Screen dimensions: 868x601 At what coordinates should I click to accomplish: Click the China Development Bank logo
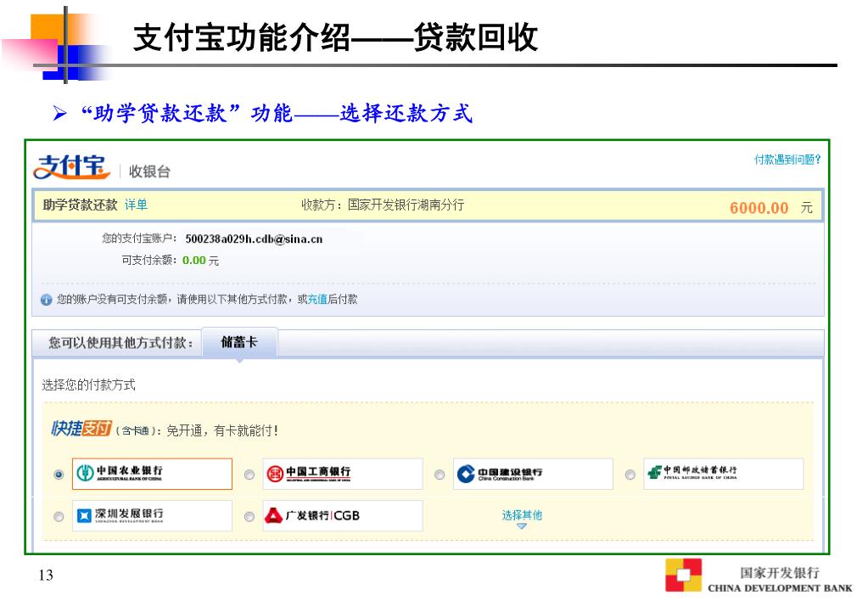[x=759, y=576]
